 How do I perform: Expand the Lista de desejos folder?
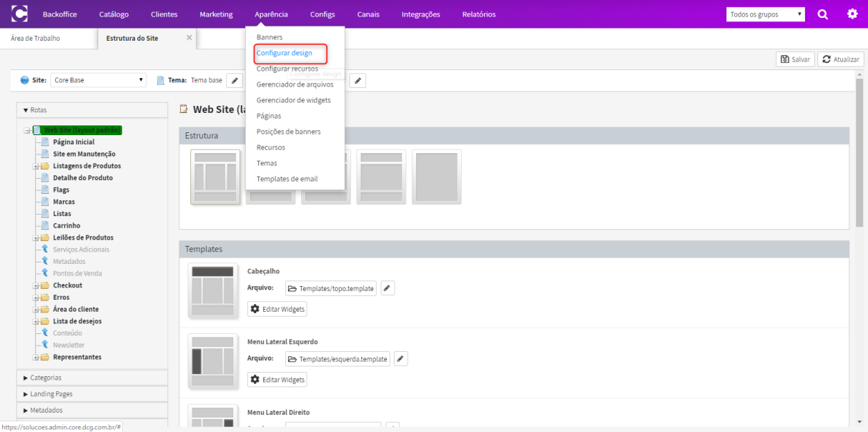[x=35, y=321]
